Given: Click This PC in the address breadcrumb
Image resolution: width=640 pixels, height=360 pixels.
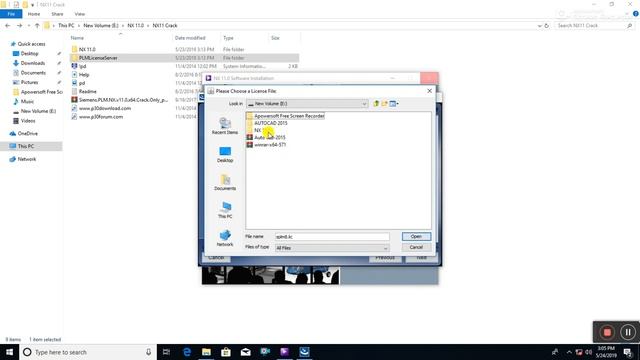Looking at the screenshot, I should 66,25.
